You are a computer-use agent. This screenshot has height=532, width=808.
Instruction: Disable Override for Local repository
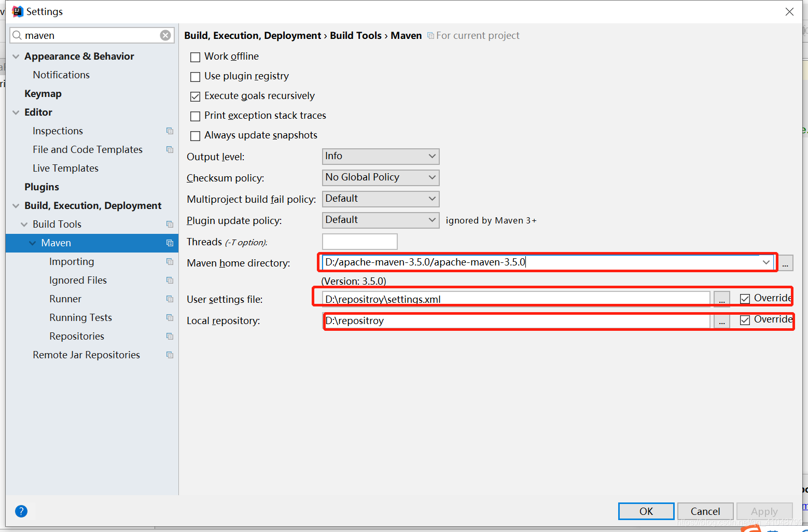[745, 320]
